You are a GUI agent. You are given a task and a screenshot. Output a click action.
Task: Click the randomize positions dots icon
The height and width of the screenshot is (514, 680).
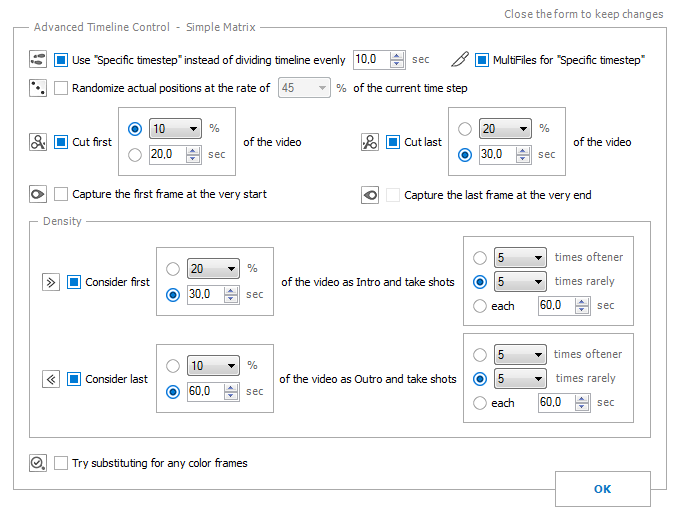pos(38,88)
